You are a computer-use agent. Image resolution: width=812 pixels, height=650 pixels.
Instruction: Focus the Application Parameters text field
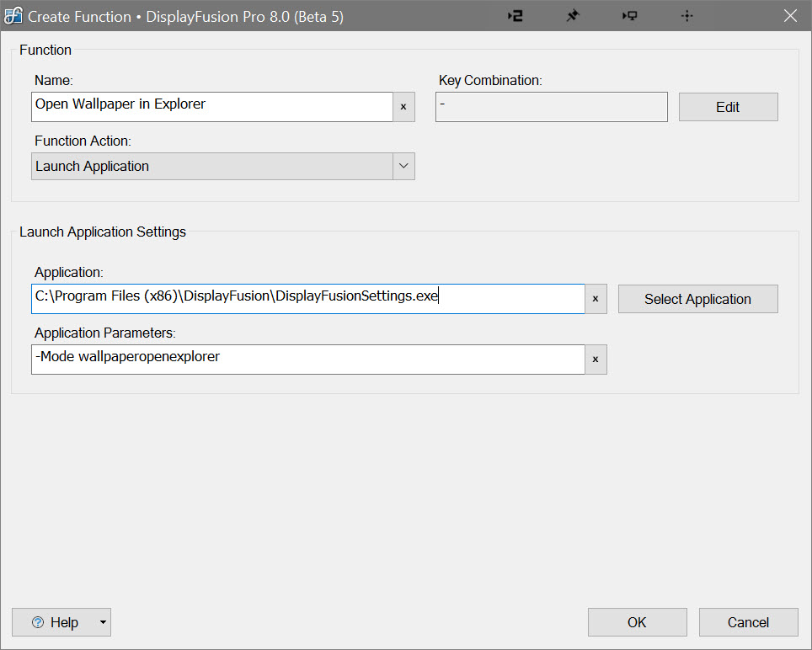(307, 360)
